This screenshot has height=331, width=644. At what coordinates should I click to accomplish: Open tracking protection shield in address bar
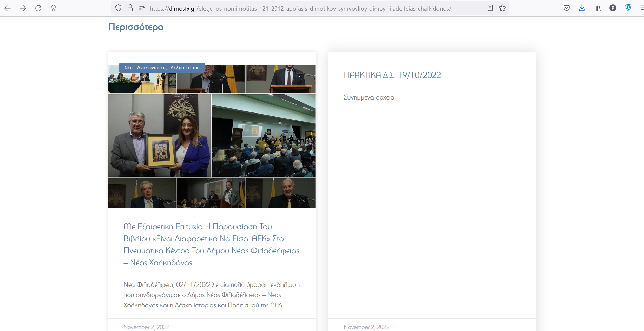118,8
